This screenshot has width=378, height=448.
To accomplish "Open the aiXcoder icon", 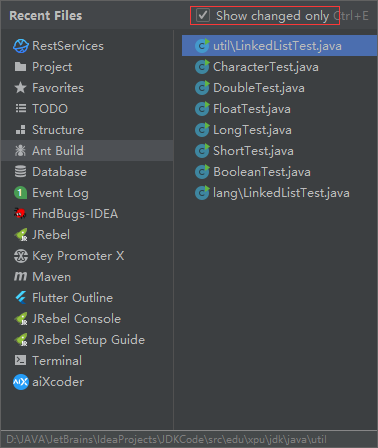I will 21,382.
